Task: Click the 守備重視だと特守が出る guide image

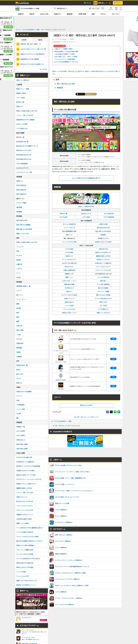Action: pyautogui.click(x=86, y=133)
